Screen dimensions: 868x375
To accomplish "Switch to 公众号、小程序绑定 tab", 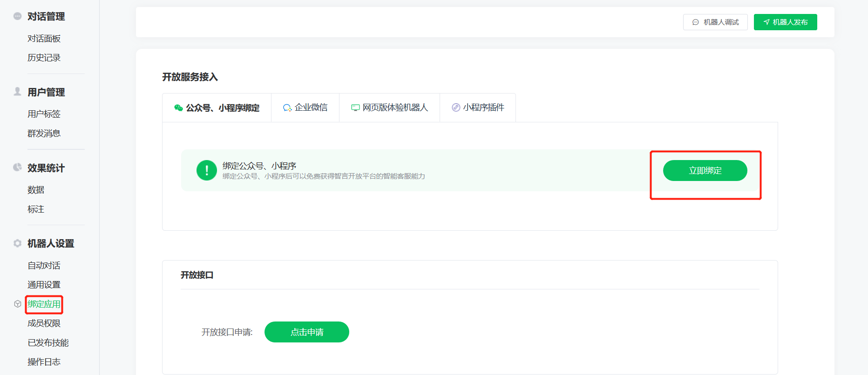I will [x=217, y=107].
